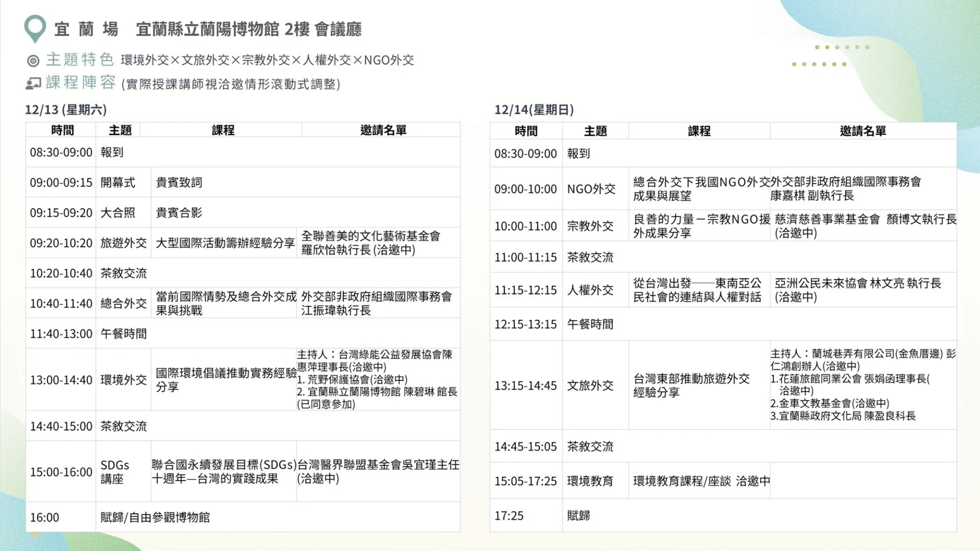Click the location pin icon beside 宜蘭場

pyautogui.click(x=34, y=28)
